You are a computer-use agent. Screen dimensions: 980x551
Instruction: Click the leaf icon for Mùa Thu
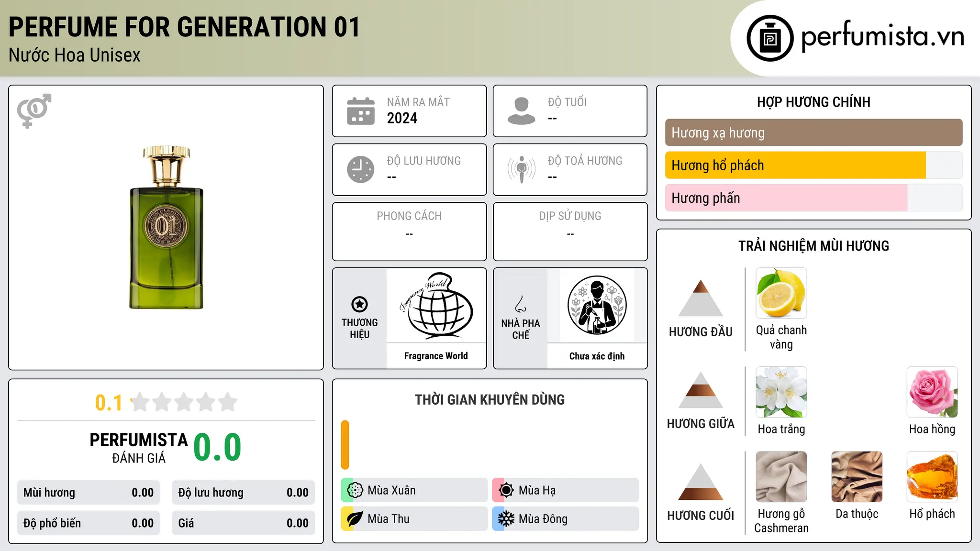point(355,519)
